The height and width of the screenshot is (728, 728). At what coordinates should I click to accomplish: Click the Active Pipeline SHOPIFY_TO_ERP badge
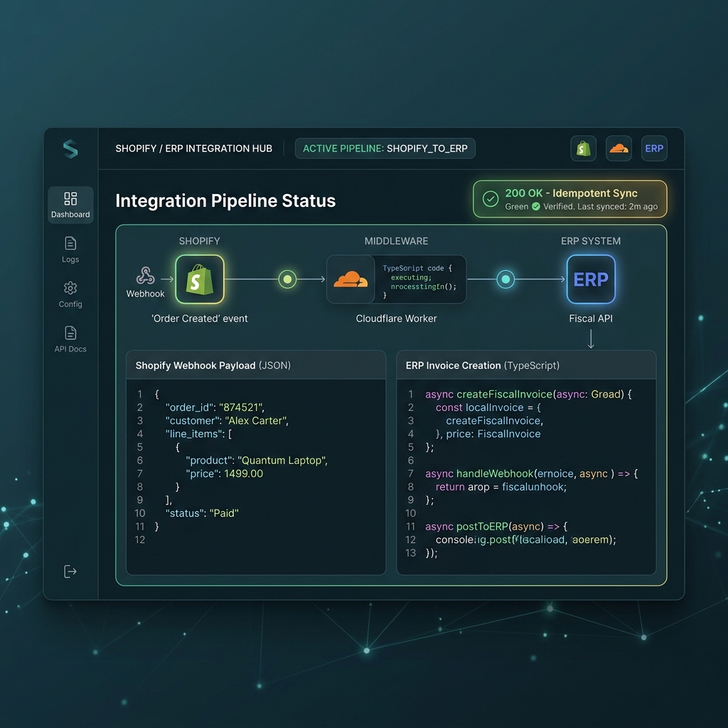[385, 149]
